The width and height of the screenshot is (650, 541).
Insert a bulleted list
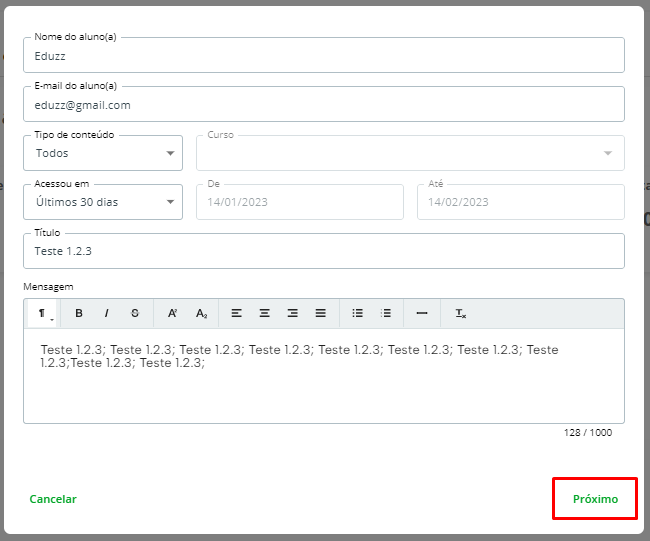click(x=358, y=314)
